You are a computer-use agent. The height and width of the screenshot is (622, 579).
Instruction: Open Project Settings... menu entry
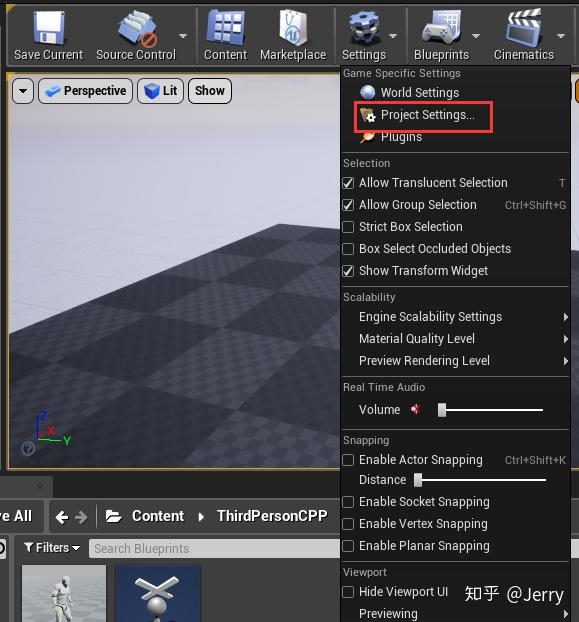click(416, 115)
